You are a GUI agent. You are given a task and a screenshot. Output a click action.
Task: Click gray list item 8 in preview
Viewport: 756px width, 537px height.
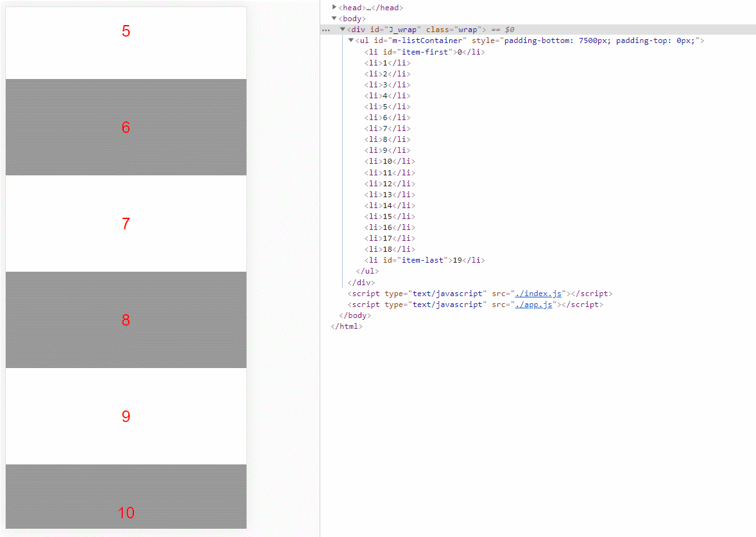(x=126, y=320)
